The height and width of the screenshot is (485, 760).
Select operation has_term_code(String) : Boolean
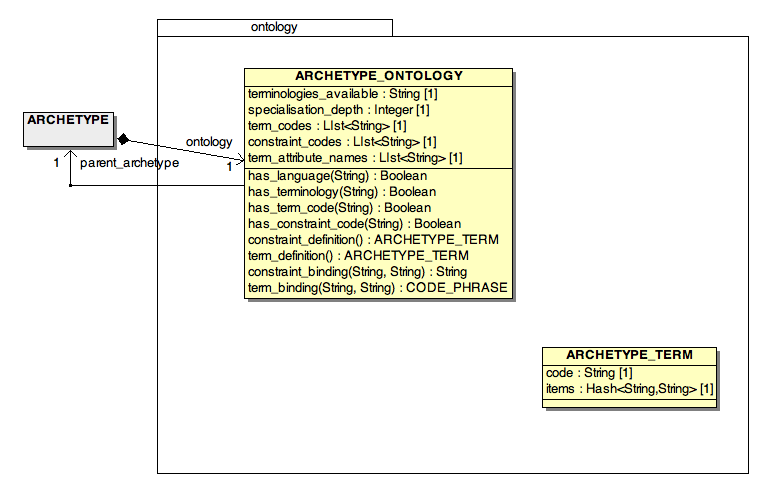(339, 207)
